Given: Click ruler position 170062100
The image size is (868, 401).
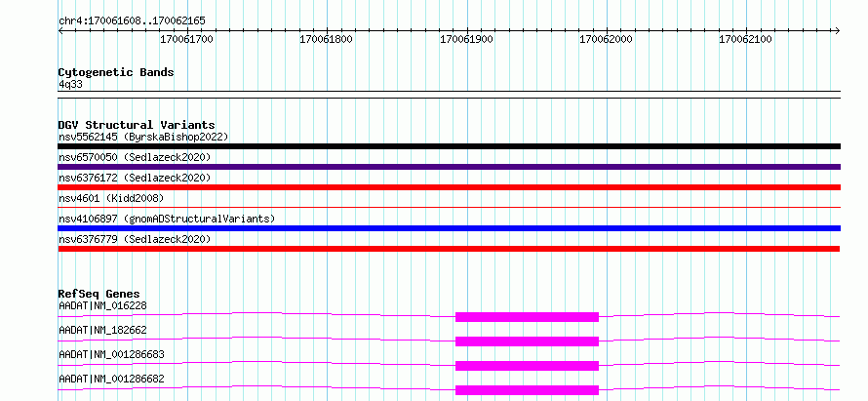Looking at the screenshot, I should [x=745, y=40].
